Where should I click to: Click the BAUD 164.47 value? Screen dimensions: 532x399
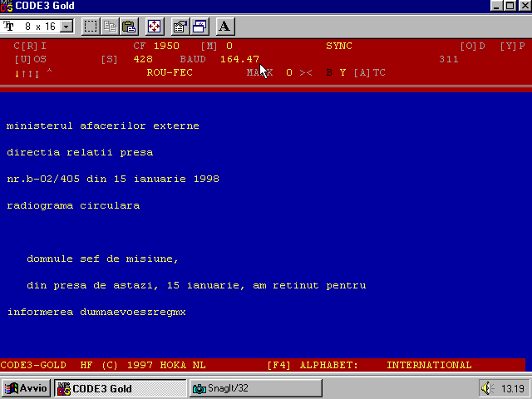tap(239, 59)
